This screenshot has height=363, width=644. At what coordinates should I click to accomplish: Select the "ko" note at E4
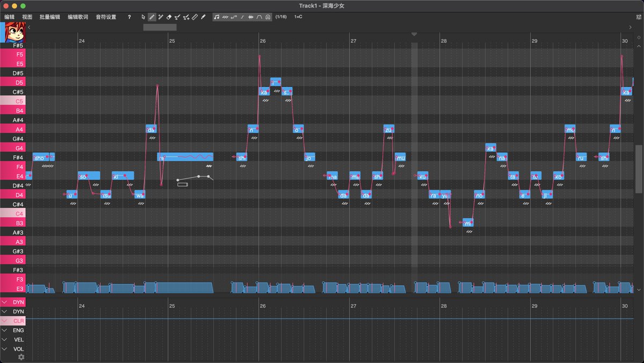point(559,176)
